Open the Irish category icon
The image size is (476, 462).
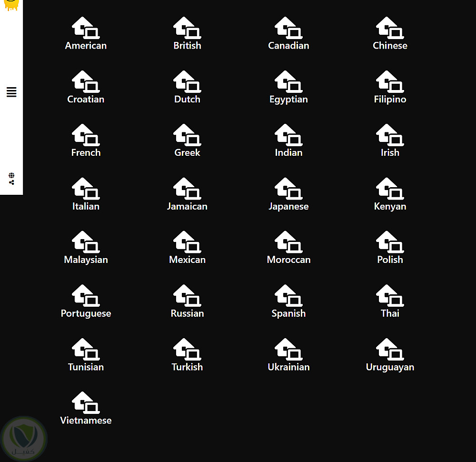pyautogui.click(x=390, y=135)
